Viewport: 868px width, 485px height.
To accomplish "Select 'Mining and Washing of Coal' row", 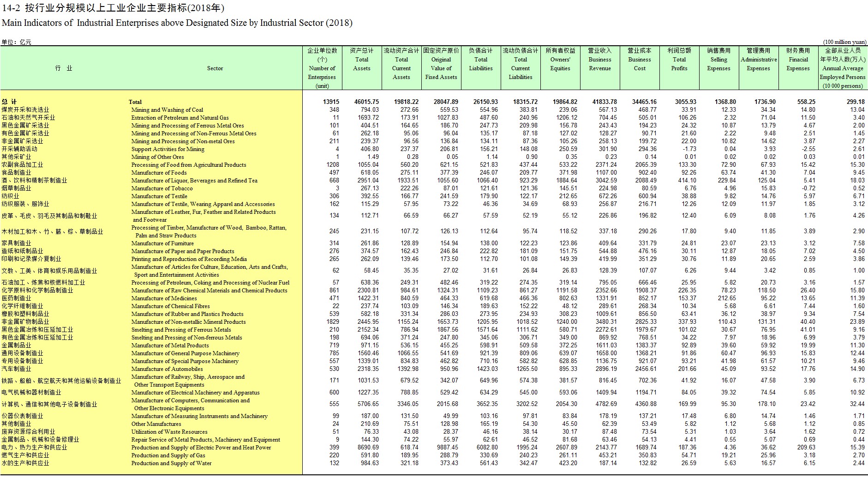I will (167, 110).
